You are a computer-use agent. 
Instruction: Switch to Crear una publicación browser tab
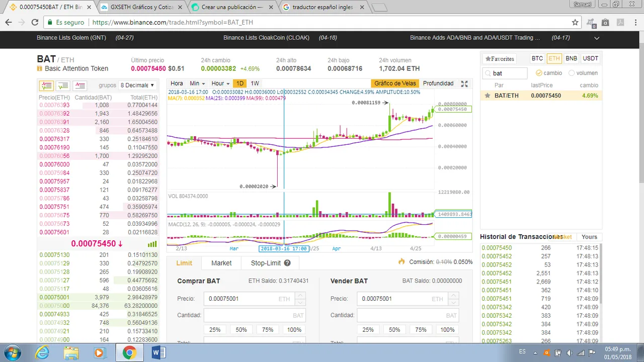(x=231, y=8)
